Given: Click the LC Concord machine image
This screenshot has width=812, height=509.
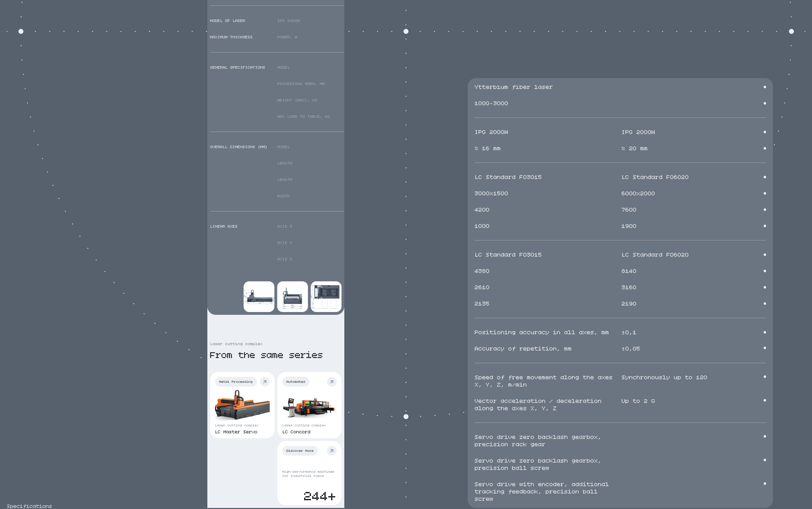Looking at the screenshot, I should pyautogui.click(x=309, y=407).
